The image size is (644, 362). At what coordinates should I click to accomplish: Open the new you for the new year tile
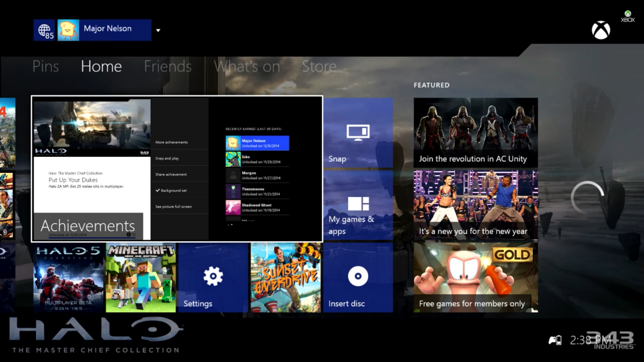476,205
